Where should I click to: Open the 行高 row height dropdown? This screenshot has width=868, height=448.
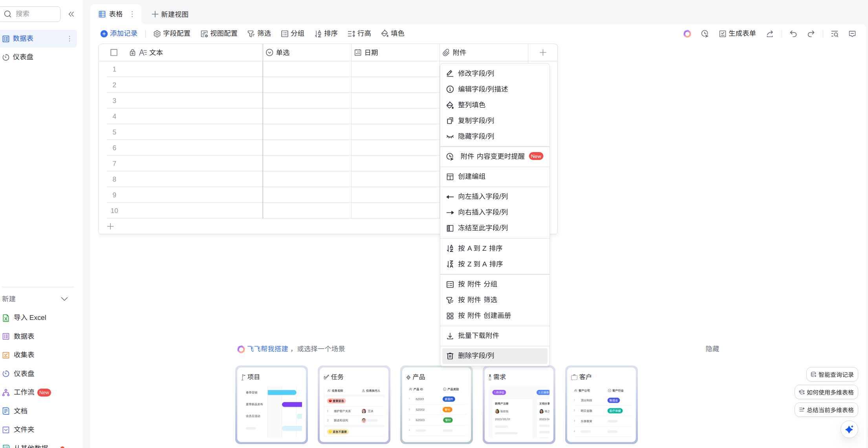click(x=359, y=34)
